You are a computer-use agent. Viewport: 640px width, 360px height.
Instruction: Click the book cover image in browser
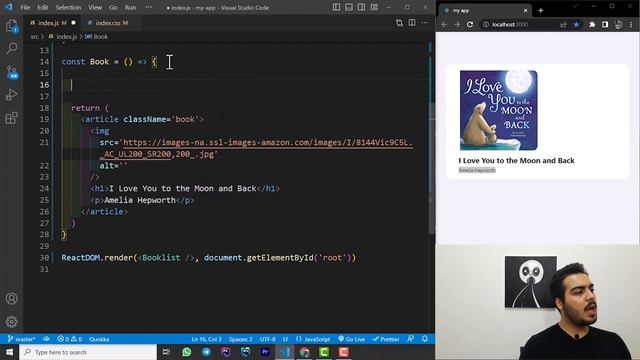pos(499,110)
